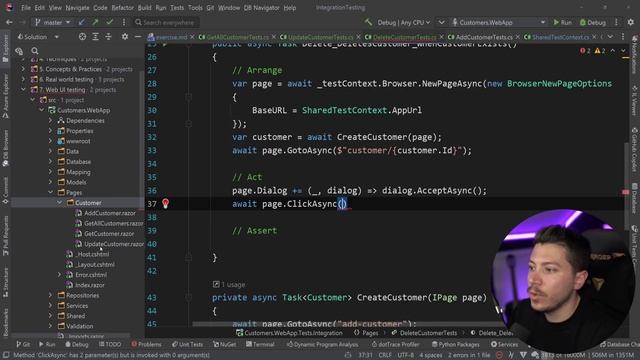Open the NuGet tool window
The height and width of the screenshot is (360, 640).
coord(224,344)
